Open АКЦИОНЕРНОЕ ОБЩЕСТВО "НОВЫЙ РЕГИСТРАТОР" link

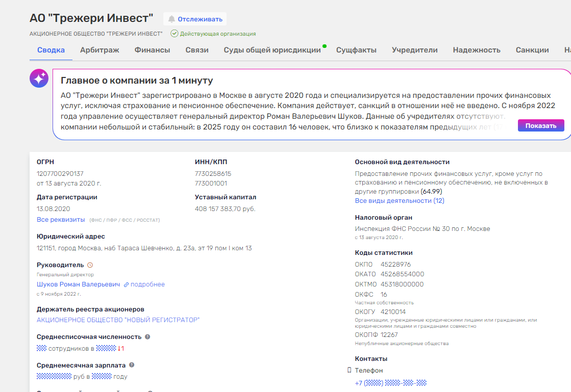pyautogui.click(x=118, y=320)
